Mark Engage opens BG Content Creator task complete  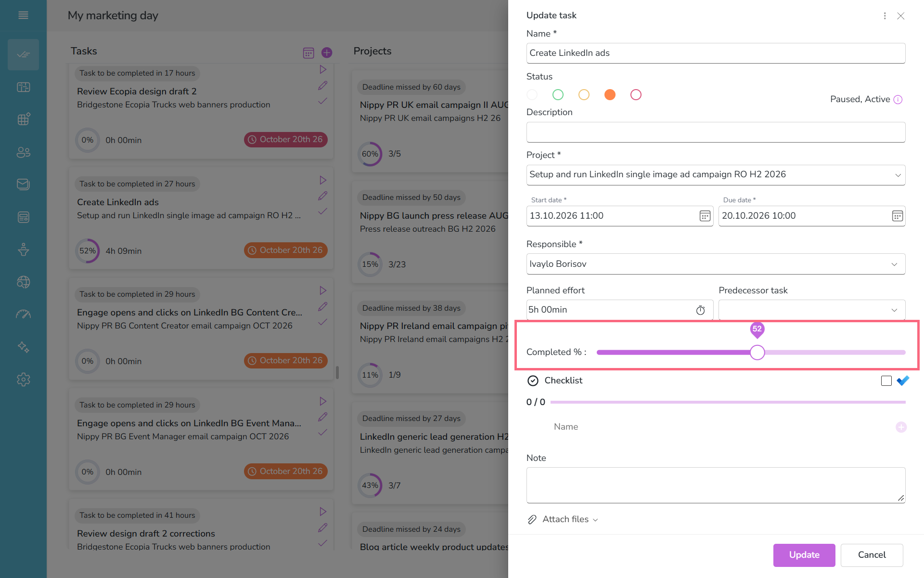[x=323, y=322]
